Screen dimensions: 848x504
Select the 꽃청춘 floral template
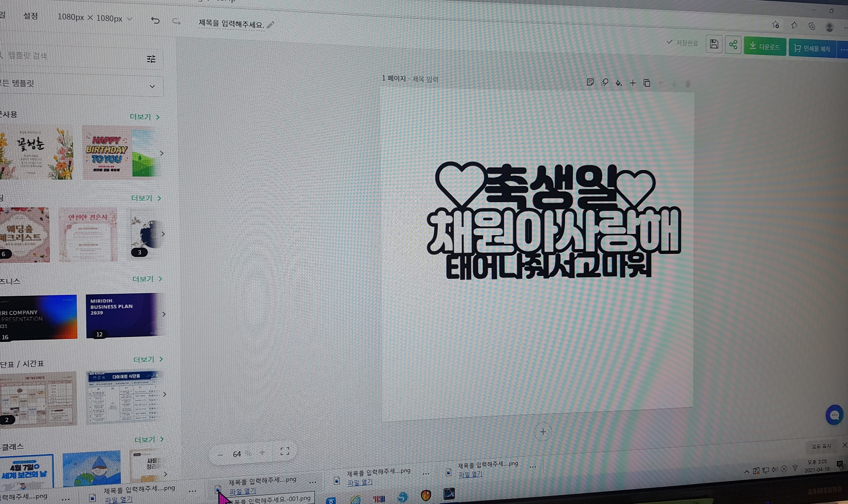tap(37, 153)
